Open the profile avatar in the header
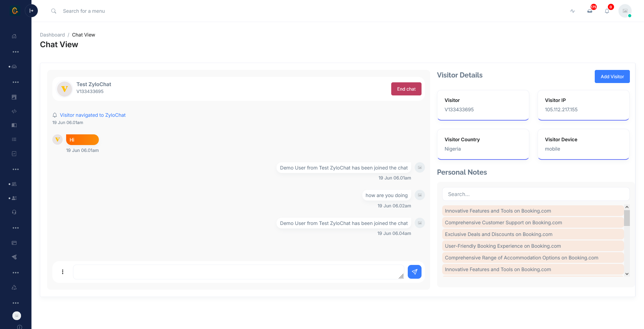 [625, 11]
